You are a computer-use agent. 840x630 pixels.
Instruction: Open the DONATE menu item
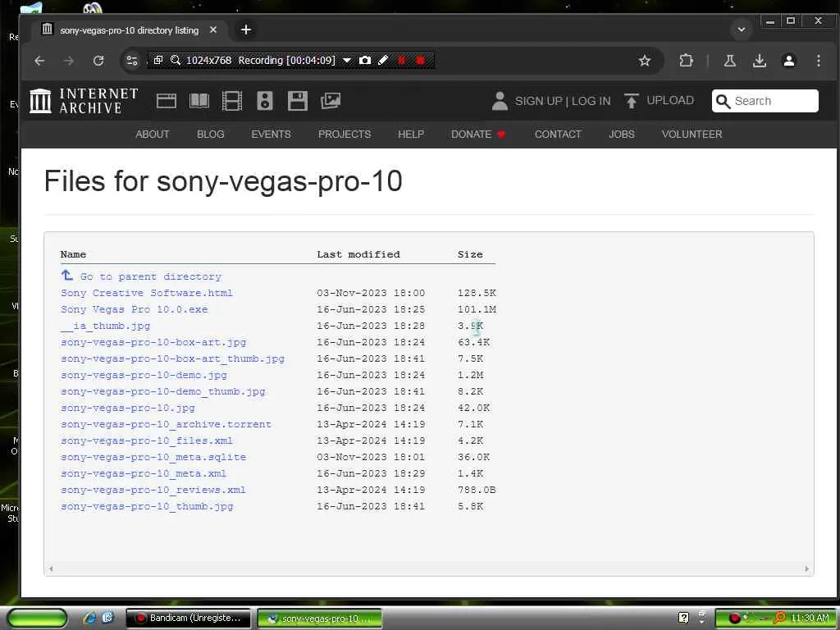click(x=478, y=134)
